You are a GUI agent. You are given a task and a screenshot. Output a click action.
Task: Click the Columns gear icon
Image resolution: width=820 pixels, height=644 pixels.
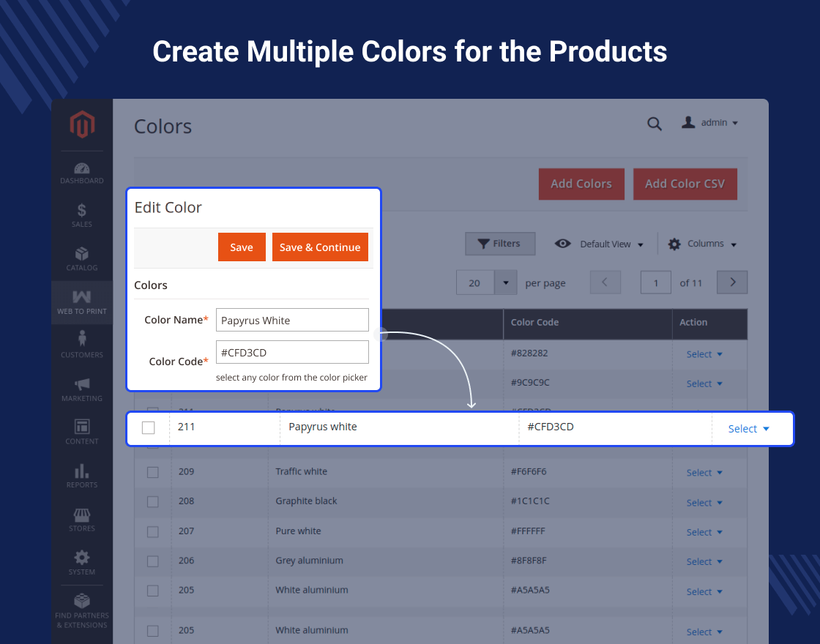click(x=674, y=244)
